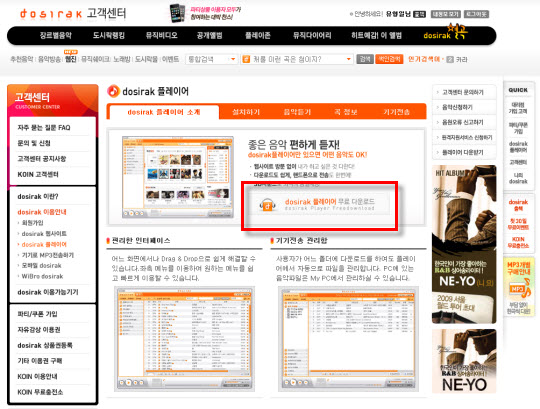Open KOIN 고객센터 in sidebar
This screenshot has width=540, height=409.
tap(38, 175)
